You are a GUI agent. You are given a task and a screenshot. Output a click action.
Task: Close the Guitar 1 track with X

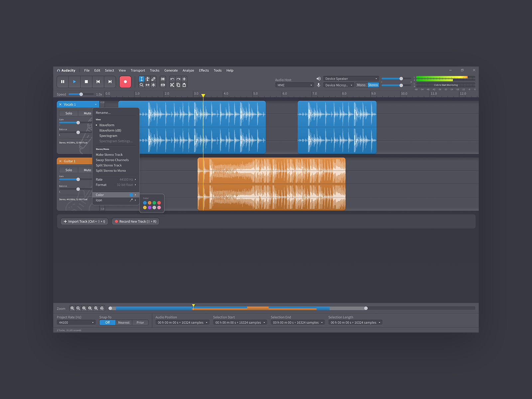pyautogui.click(x=61, y=161)
